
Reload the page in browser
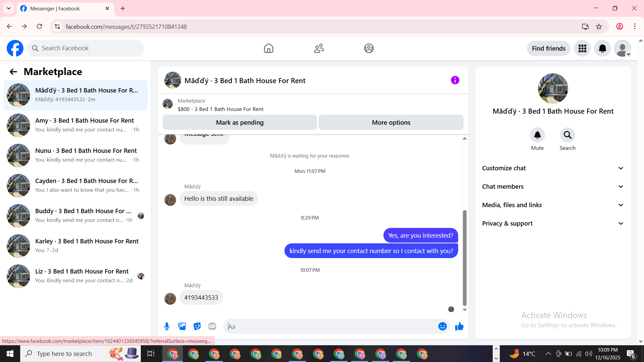tap(40, 26)
